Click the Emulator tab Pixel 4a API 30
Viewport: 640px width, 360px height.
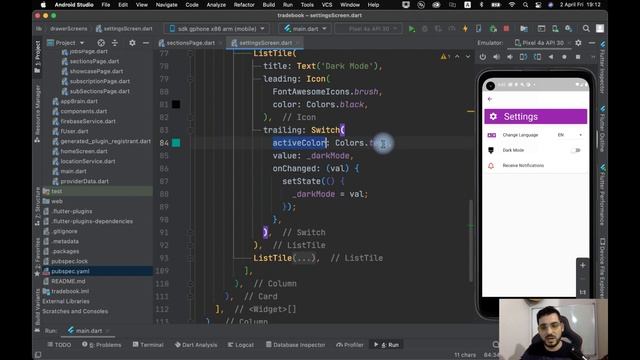[539, 42]
